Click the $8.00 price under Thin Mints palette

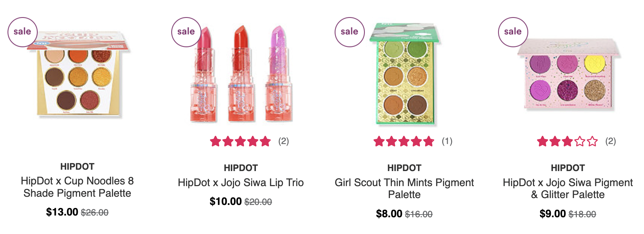click(x=389, y=214)
